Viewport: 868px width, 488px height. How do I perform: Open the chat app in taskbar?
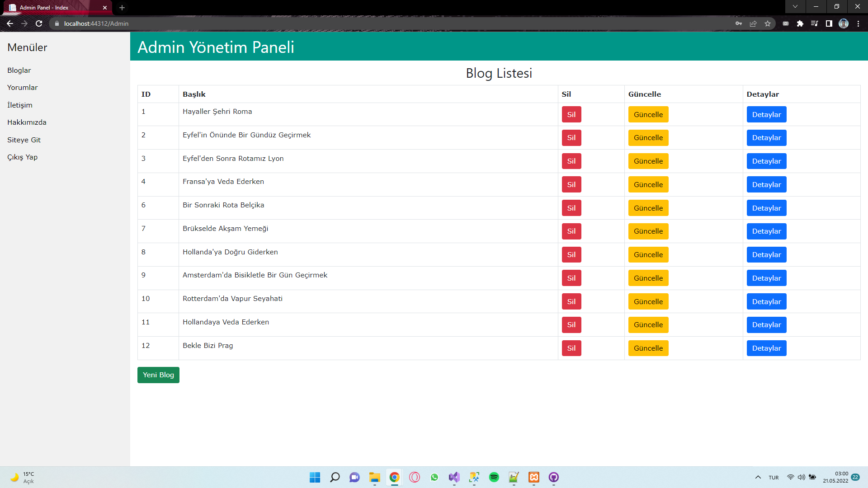coord(355,477)
